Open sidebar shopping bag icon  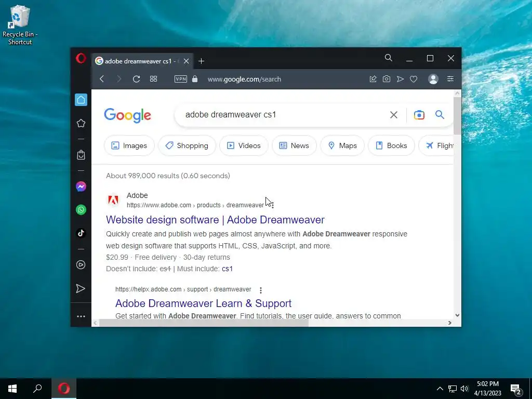(81, 155)
